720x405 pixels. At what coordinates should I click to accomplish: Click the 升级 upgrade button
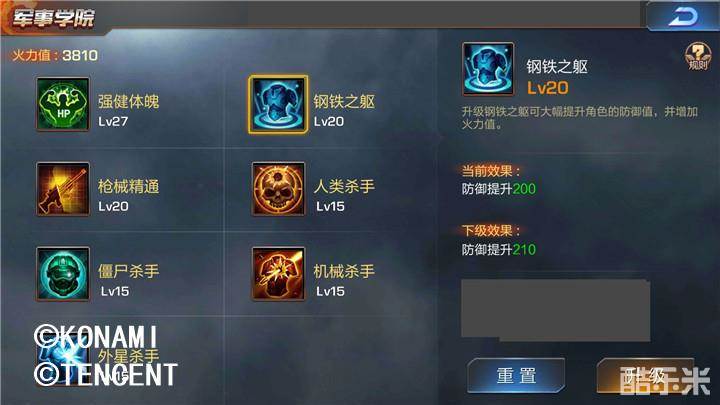645,376
